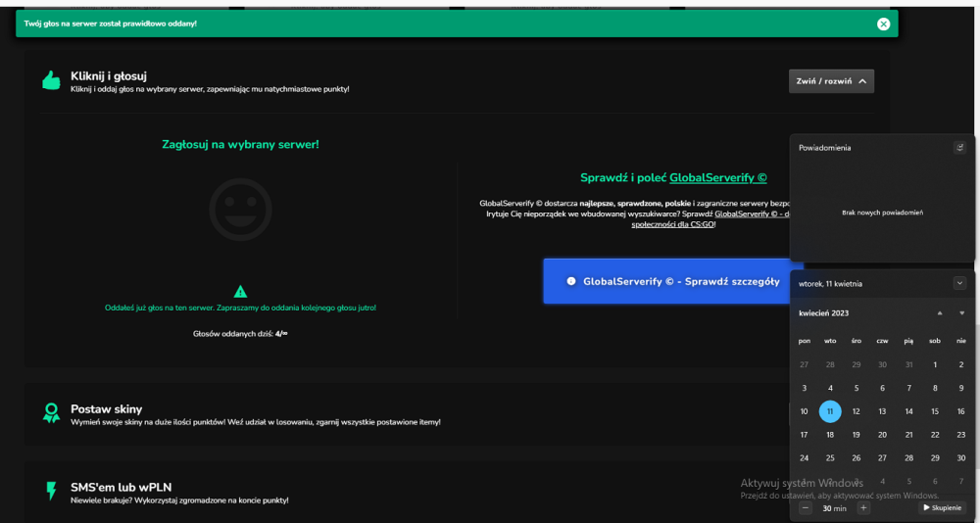Select April 17 in the calendar
The width and height of the screenshot is (980, 523).
(x=805, y=435)
